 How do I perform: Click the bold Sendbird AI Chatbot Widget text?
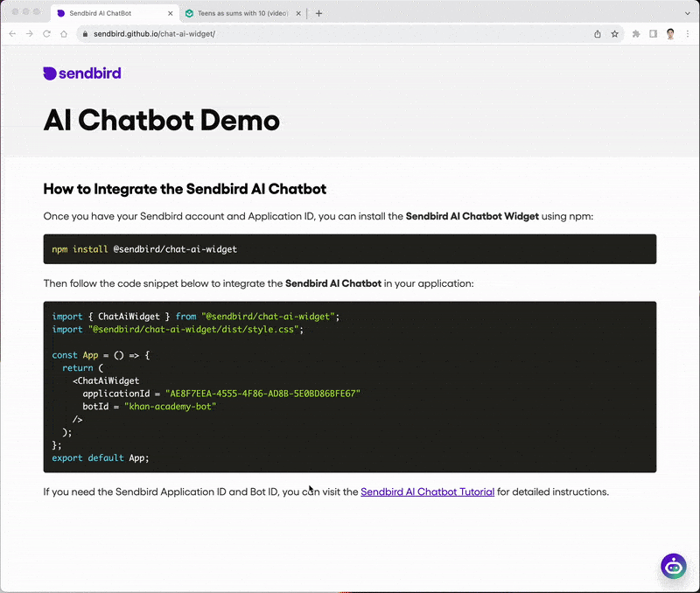coord(472,216)
